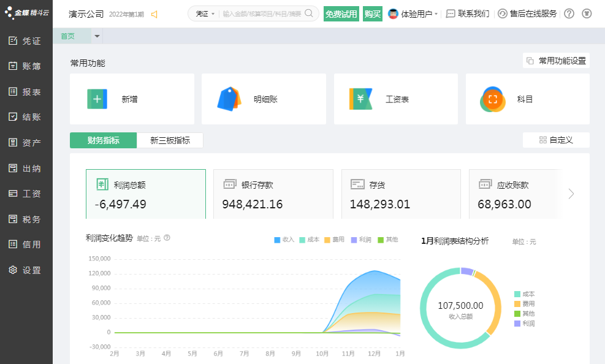Open the 结账 closing sidebar module
This screenshot has height=364, width=605.
click(26, 117)
